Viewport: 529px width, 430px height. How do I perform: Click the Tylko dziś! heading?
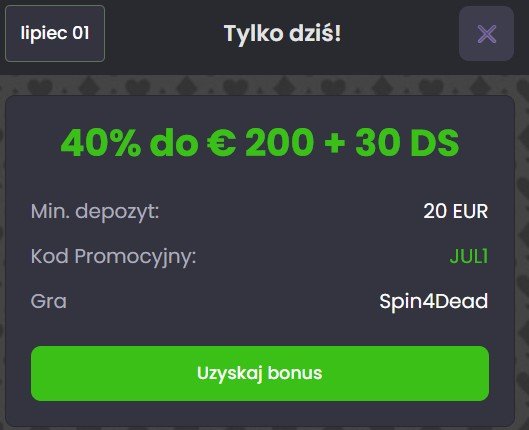coord(282,34)
